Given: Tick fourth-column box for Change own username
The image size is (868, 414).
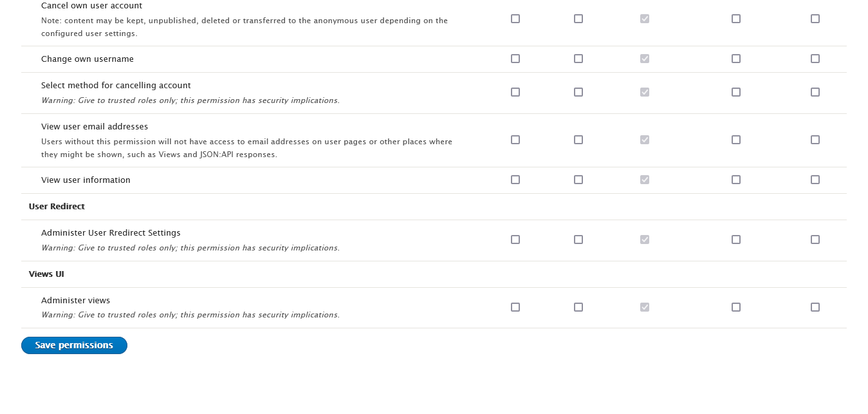Looking at the screenshot, I should (736, 59).
